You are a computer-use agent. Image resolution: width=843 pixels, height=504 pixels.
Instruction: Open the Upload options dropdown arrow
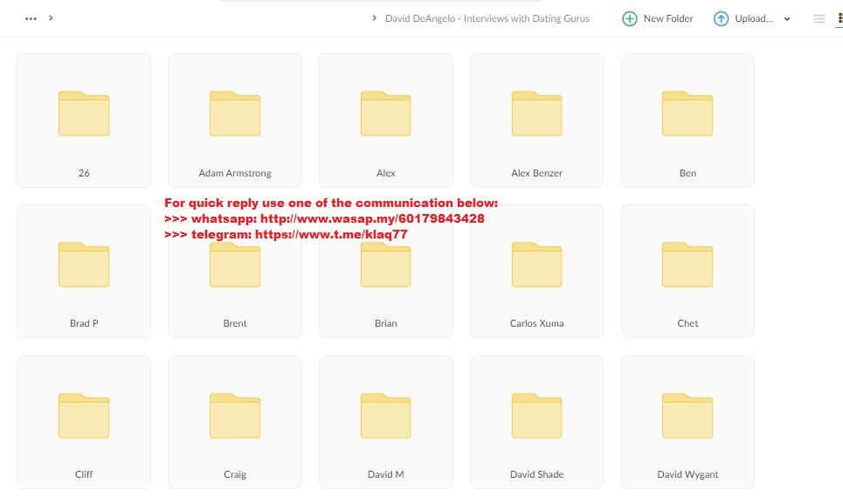pos(787,19)
